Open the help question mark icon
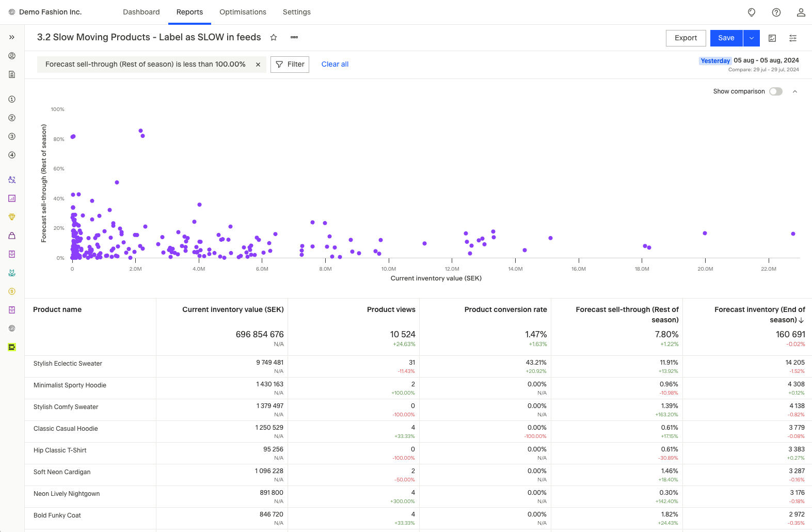Screen dimensions: 812x532 click(776, 12)
